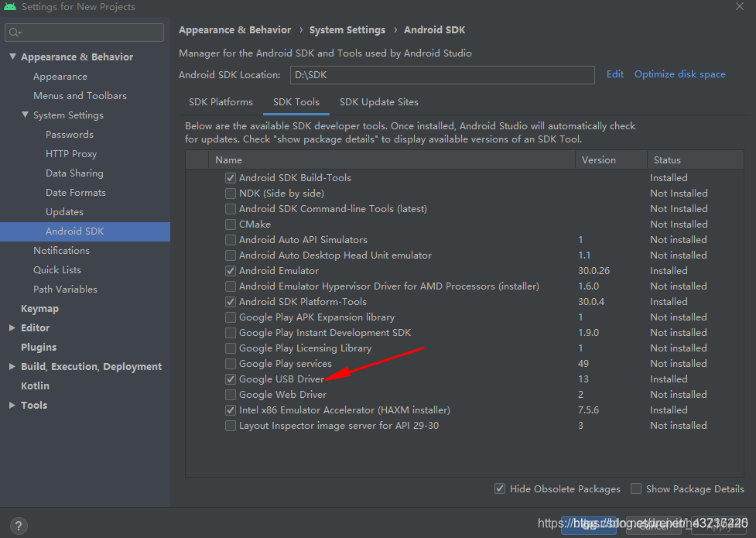The image size is (756, 538).
Task: Select Android SDK in settings tree
Action: point(85,231)
